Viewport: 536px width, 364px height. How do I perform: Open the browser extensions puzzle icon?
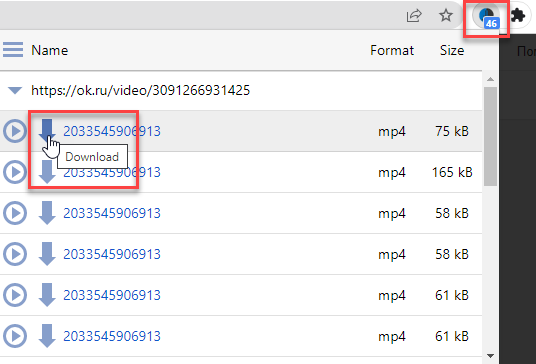pos(518,15)
